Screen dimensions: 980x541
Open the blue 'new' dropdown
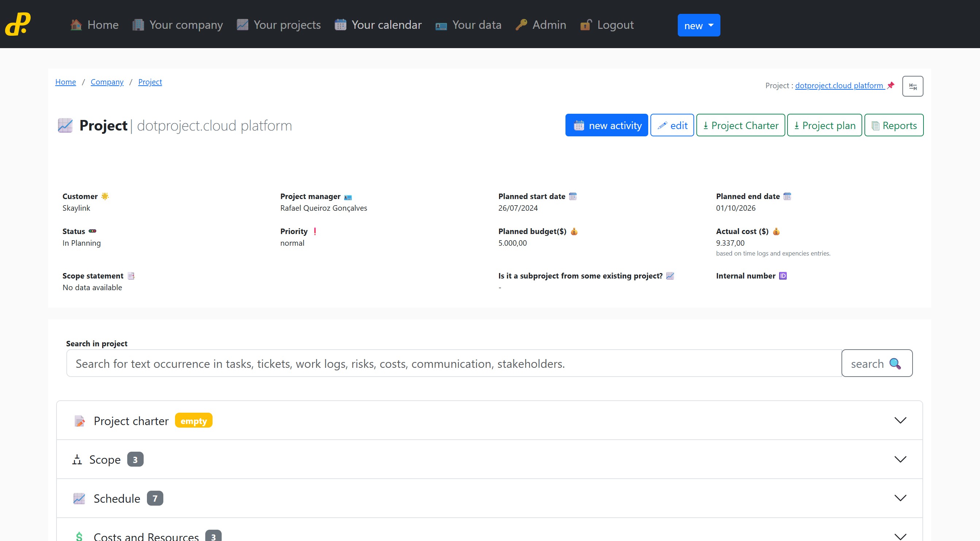click(x=699, y=26)
